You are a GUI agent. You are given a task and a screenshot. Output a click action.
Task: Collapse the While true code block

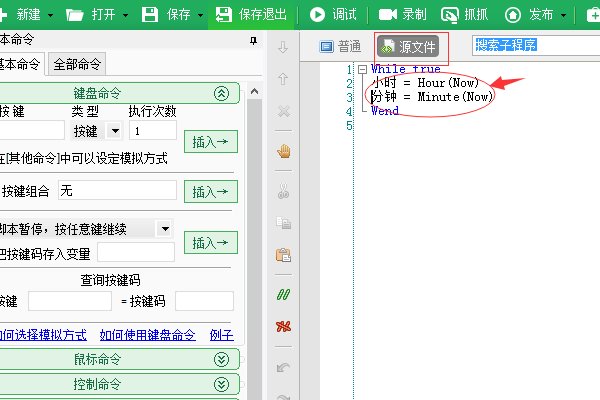tap(362, 69)
